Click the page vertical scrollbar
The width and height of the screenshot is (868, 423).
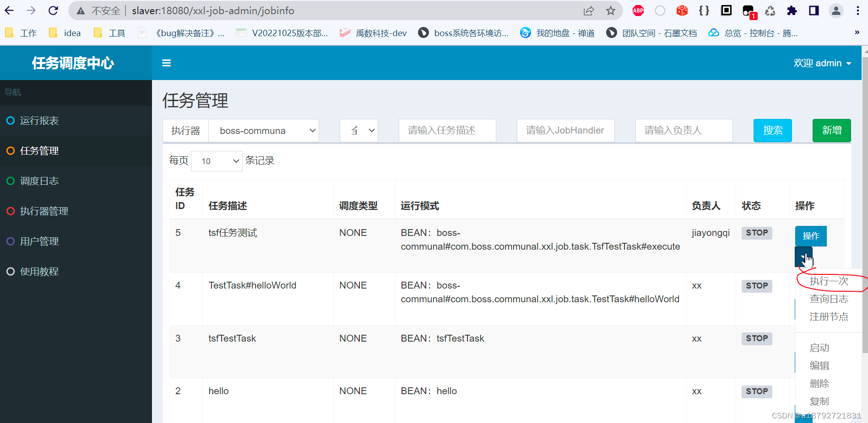coord(865,206)
